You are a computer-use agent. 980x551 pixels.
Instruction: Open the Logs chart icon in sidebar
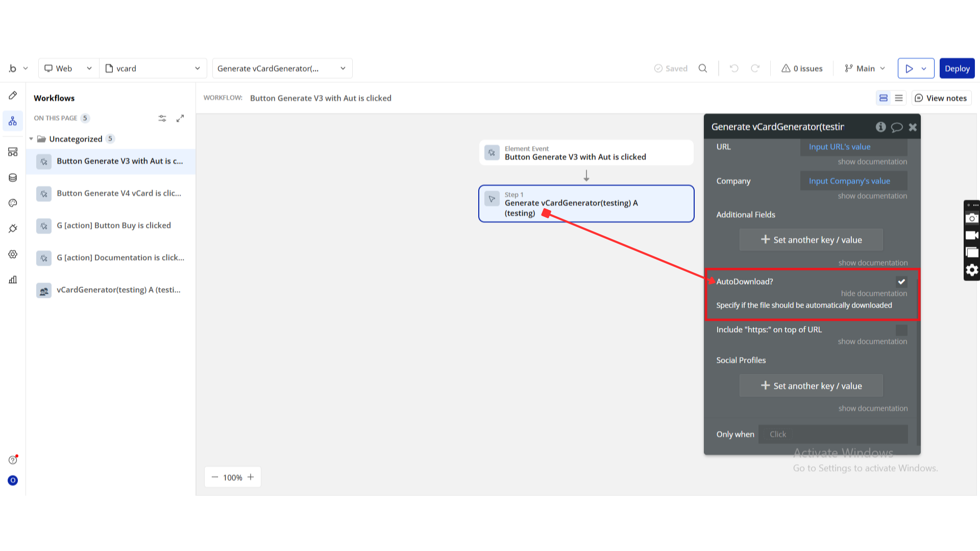[x=13, y=280]
